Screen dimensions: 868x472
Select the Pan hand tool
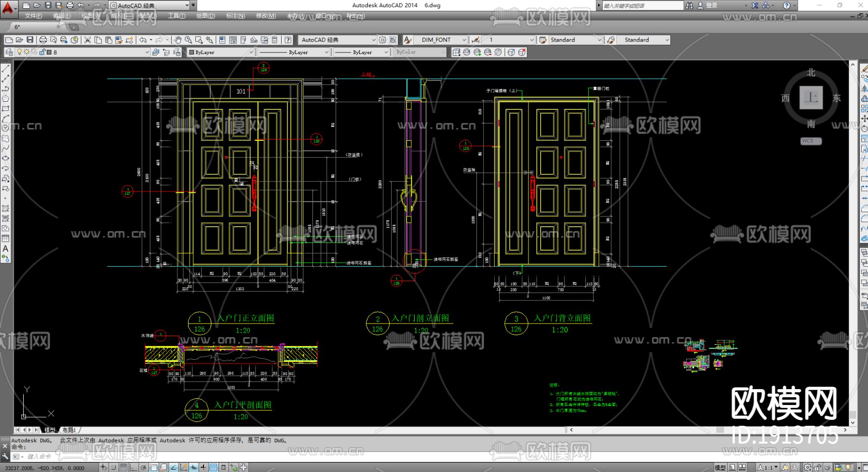178,40
